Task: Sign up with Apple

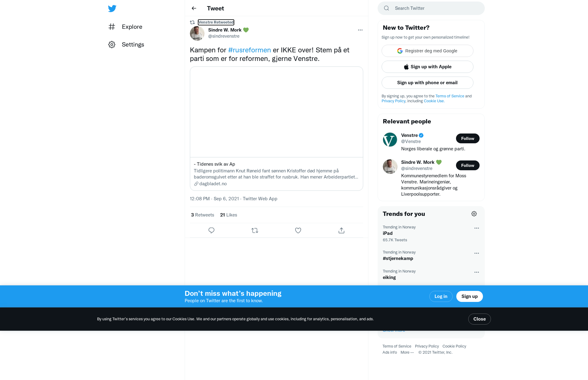Action: pyautogui.click(x=427, y=67)
